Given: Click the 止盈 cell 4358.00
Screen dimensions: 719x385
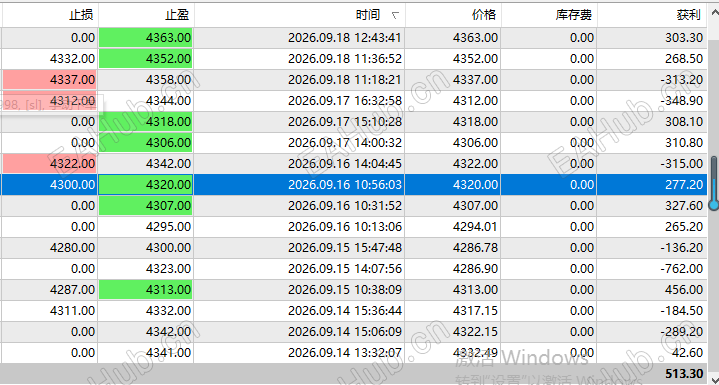Looking at the screenshot, I should [x=146, y=80].
